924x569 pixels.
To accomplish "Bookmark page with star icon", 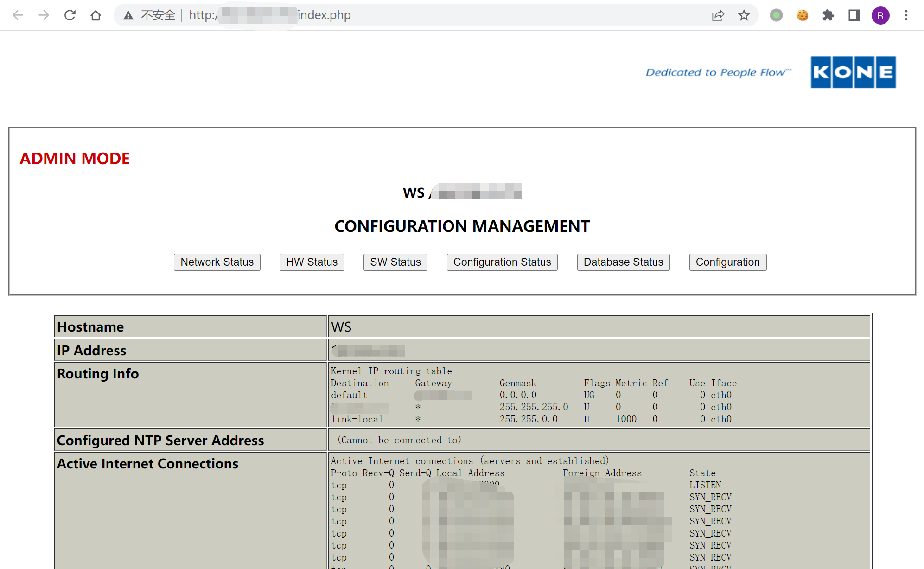I will pos(744,15).
